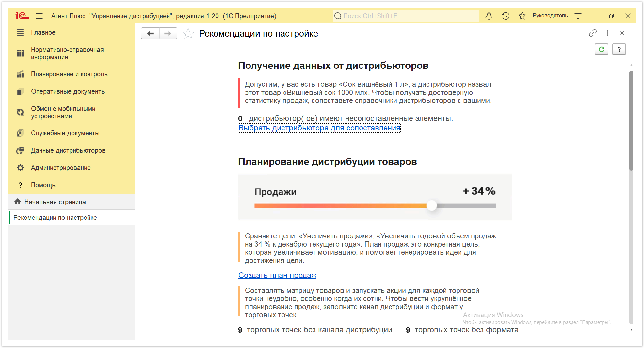Open the main hamburger menu
This screenshot has width=644, height=348.
(x=39, y=16)
